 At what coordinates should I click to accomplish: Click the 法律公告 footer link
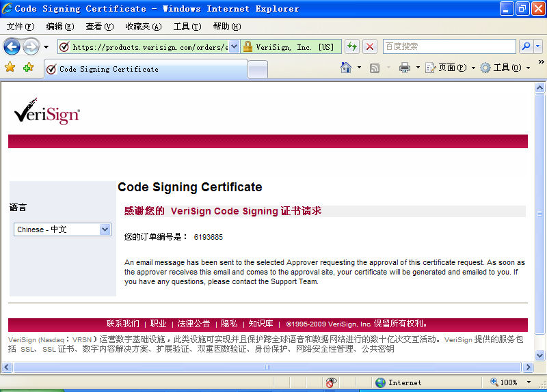(x=194, y=324)
